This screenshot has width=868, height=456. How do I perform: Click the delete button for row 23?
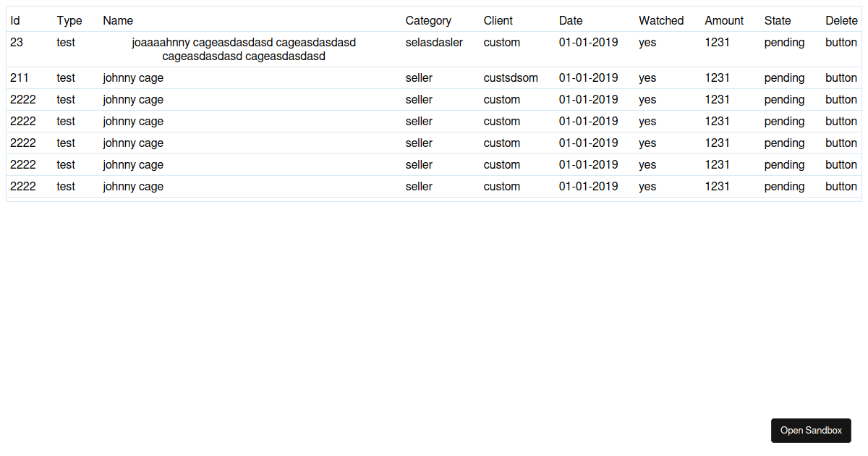point(841,42)
